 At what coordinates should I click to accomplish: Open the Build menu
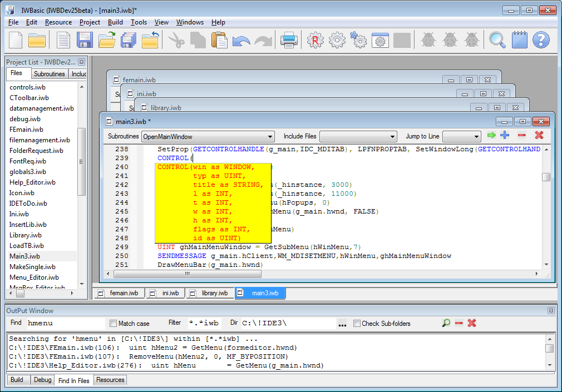point(115,22)
